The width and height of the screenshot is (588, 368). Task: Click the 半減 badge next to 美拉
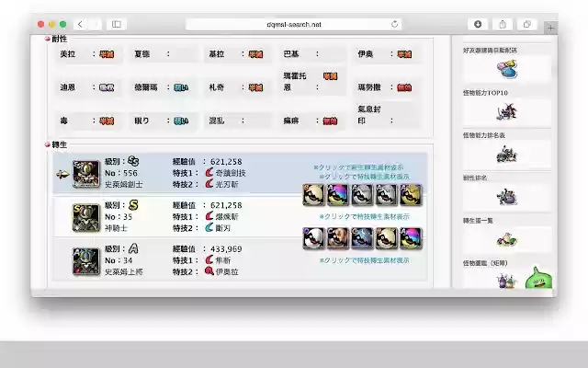click(x=107, y=54)
